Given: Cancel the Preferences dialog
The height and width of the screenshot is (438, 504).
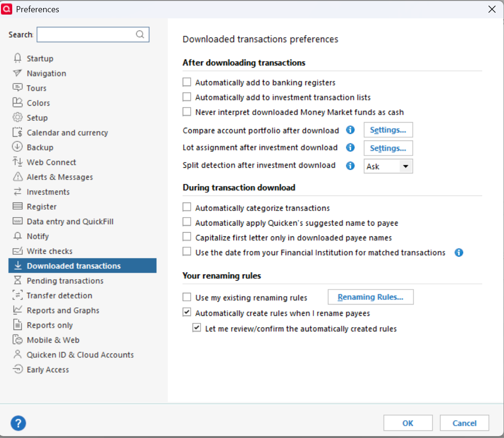Looking at the screenshot, I should (465, 423).
